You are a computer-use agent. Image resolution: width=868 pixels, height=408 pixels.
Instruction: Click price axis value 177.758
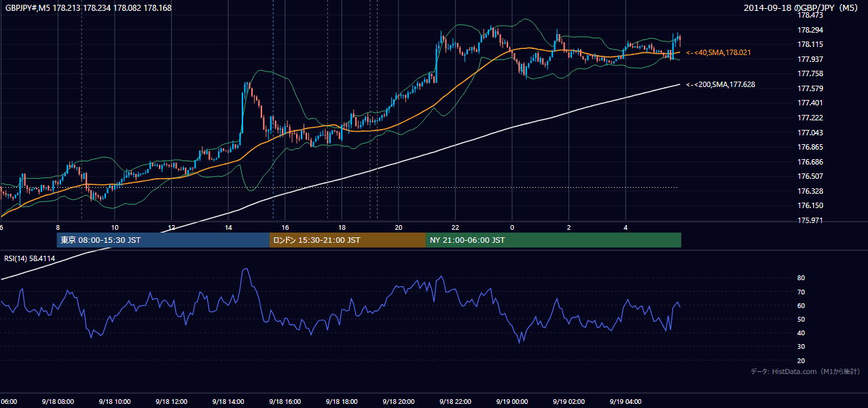pyautogui.click(x=810, y=73)
